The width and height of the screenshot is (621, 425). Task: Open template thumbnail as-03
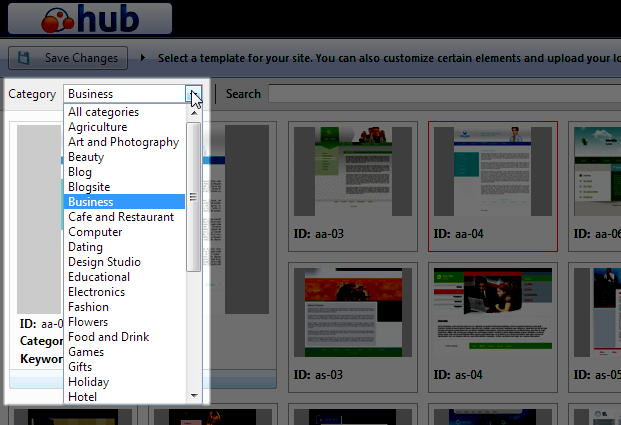pyautogui.click(x=351, y=313)
